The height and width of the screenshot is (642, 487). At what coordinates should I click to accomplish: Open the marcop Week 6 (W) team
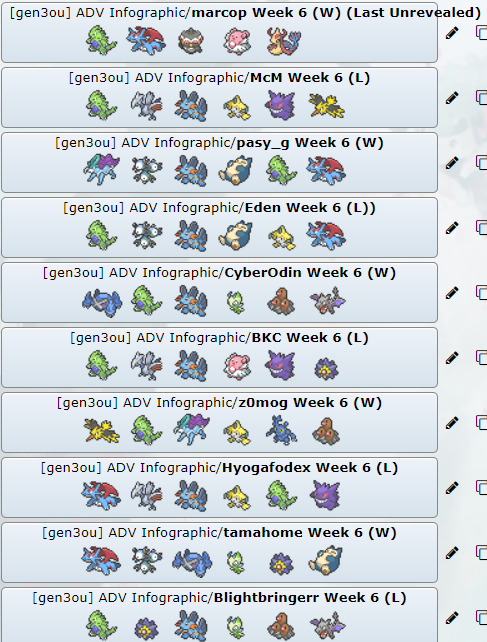point(220,32)
